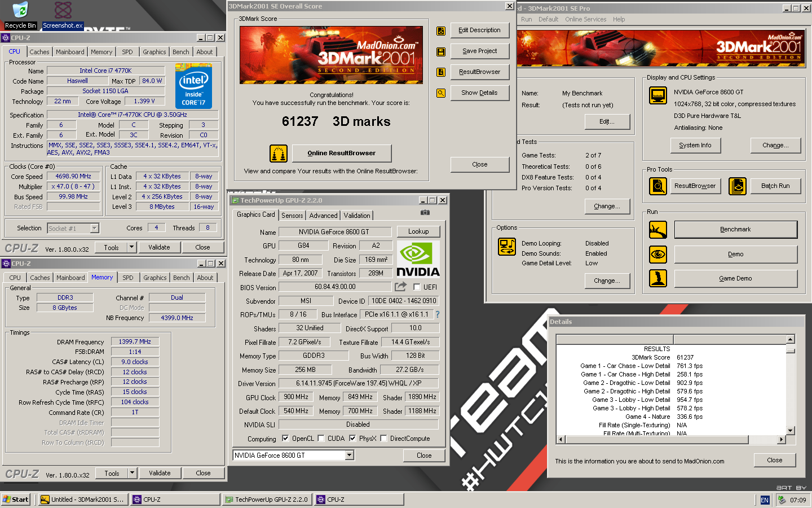
Task: Click the Details list vertical scroll up arrow
Action: click(791, 339)
